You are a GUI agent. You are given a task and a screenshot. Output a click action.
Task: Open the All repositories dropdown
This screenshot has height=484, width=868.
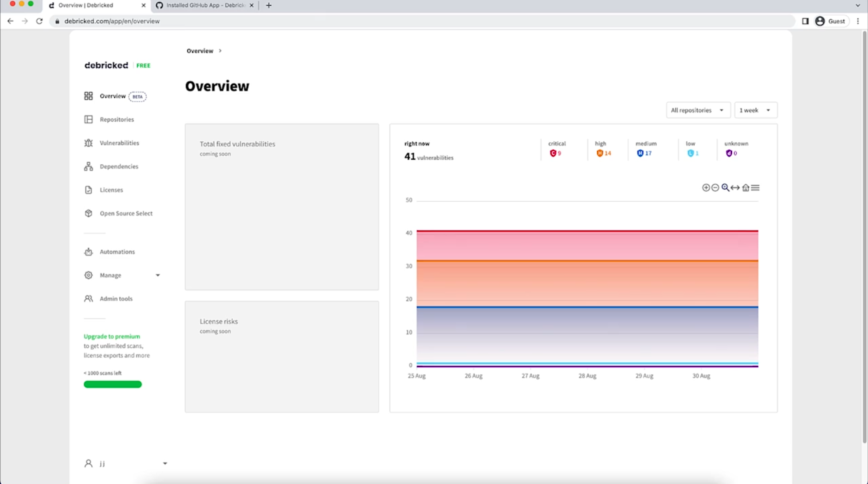click(698, 110)
